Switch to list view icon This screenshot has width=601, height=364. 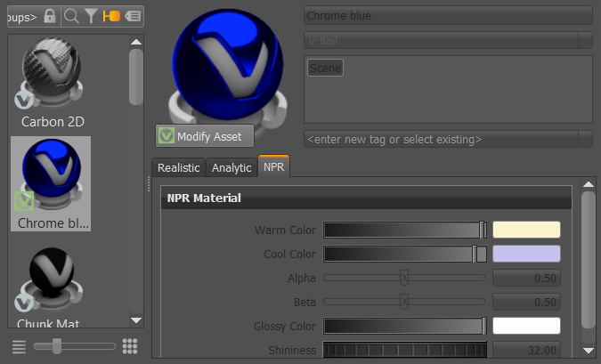pos(19,347)
